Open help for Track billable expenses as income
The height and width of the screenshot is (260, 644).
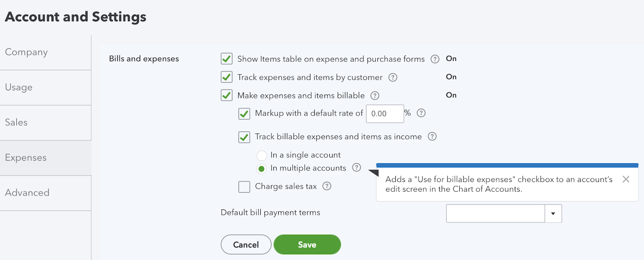[432, 137]
